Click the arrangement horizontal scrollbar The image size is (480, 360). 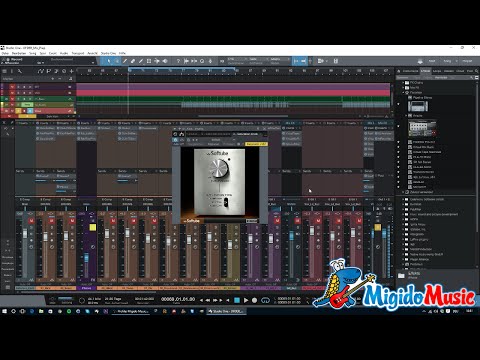[x=243, y=116]
